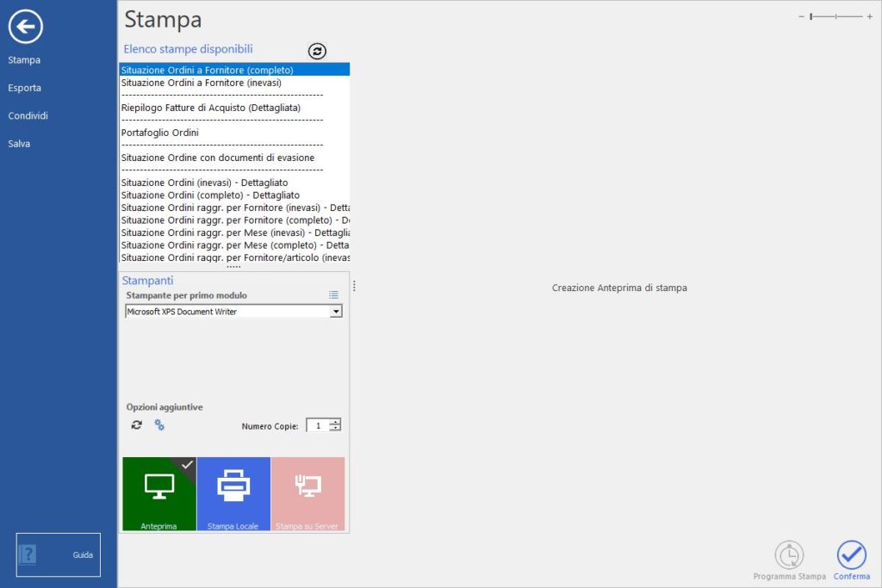This screenshot has height=588, width=882.
Task: Click the back arrow icon
Action: (25, 27)
